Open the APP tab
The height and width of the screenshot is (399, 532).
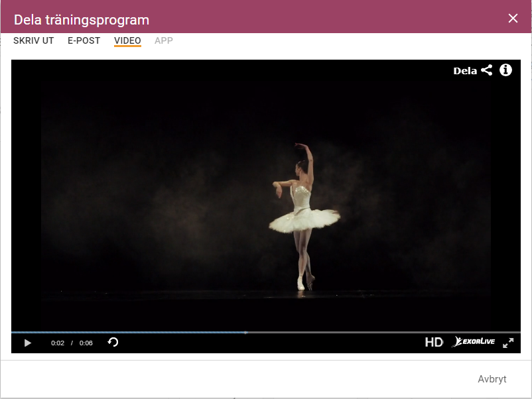point(164,40)
